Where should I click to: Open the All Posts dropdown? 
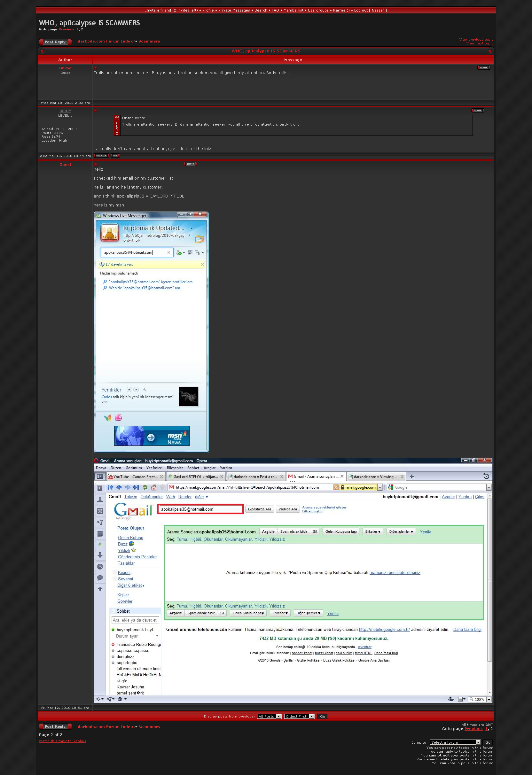pyautogui.click(x=269, y=716)
